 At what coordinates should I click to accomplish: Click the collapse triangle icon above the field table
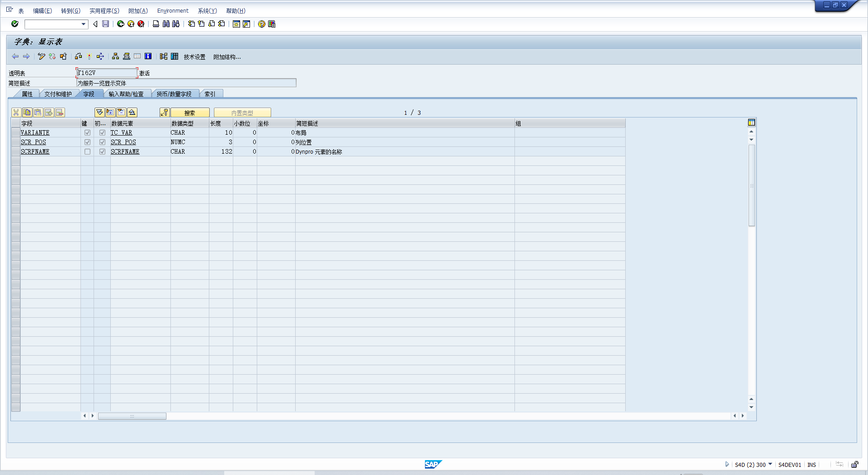click(132, 112)
